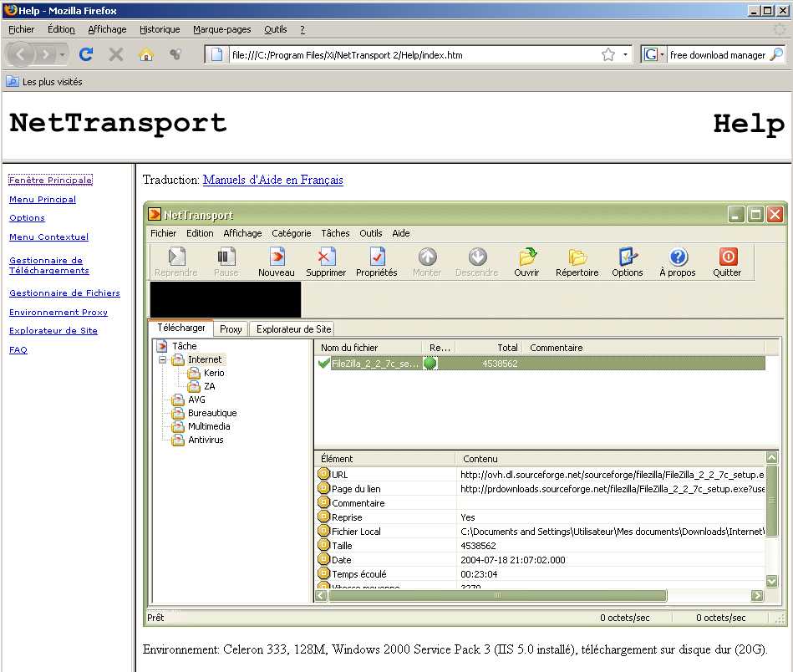Click the À propos icon
Viewport: 793px width, 672px height.
(x=678, y=257)
